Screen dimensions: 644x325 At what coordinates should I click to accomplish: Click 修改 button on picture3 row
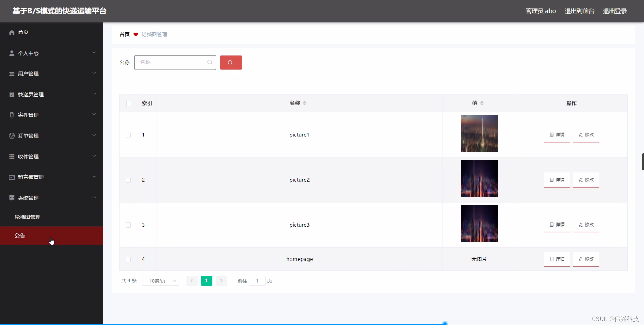585,225
